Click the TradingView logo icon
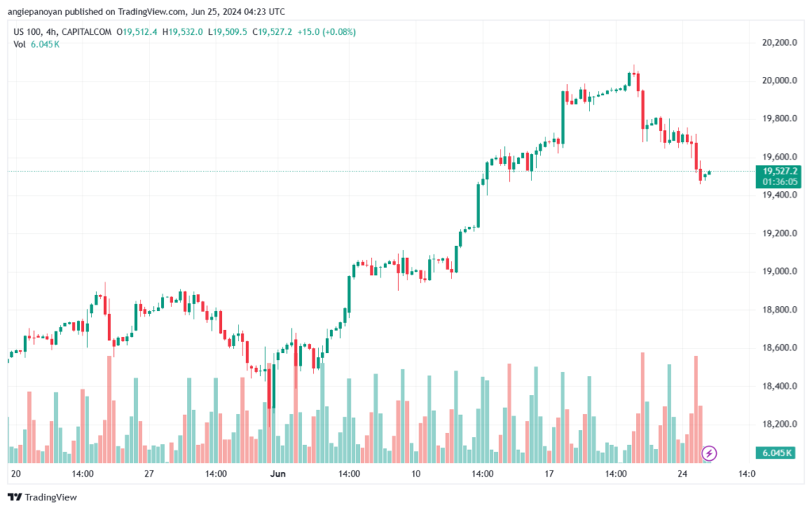The image size is (812, 510). pos(13,497)
